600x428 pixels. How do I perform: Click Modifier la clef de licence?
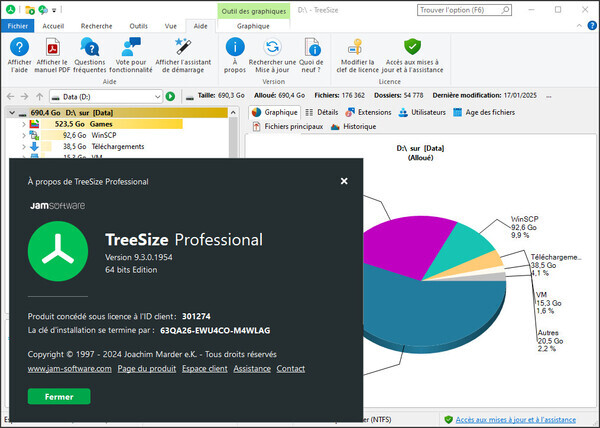click(356, 47)
